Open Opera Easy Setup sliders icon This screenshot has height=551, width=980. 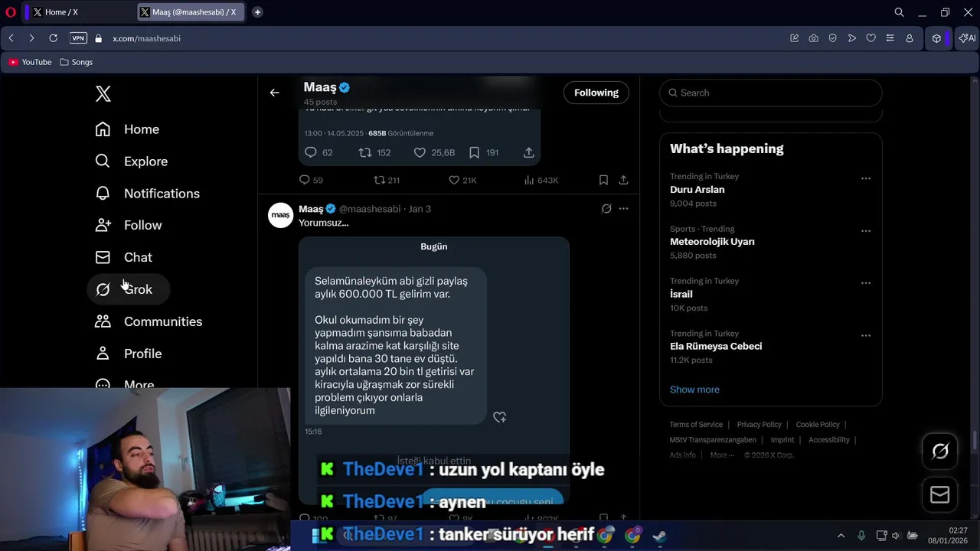click(x=890, y=38)
